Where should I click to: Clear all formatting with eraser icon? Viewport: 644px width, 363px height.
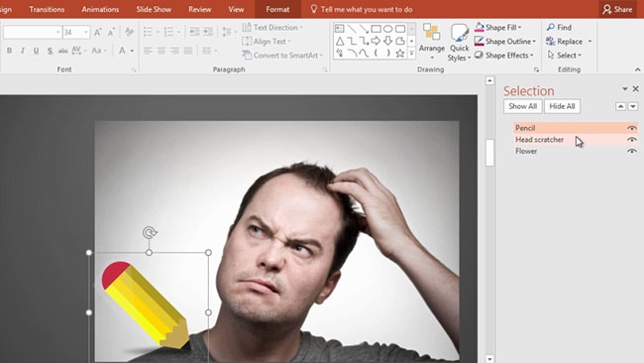point(129,32)
